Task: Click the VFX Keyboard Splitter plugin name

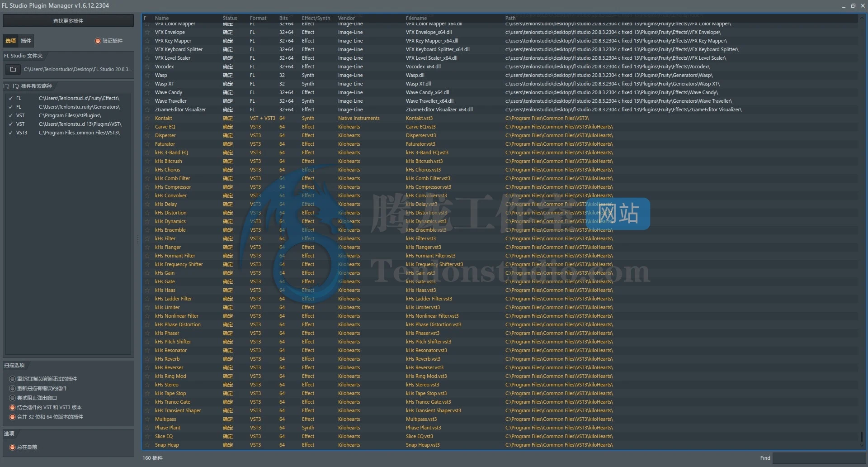Action: point(179,49)
